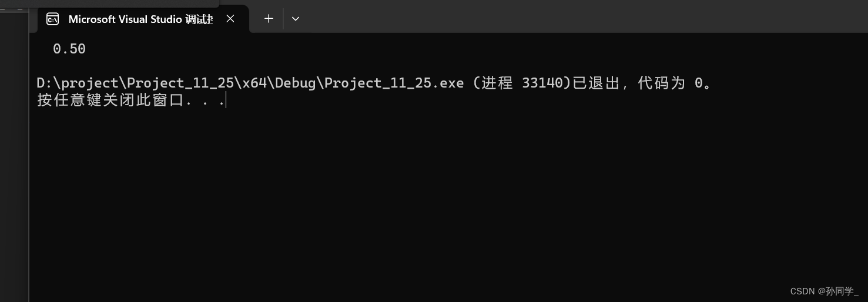Image resolution: width=868 pixels, height=302 pixels.
Task: Click the 0.50 output value
Action: coord(69,49)
